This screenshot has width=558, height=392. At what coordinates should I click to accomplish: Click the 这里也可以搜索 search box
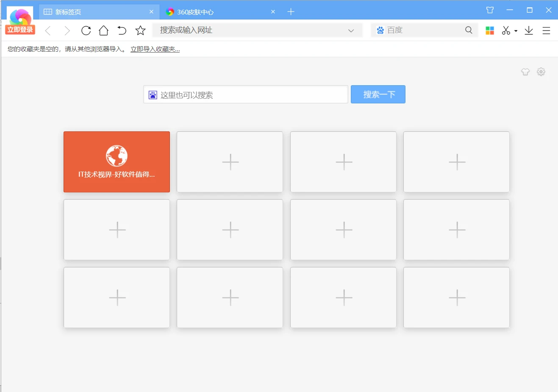pos(246,95)
